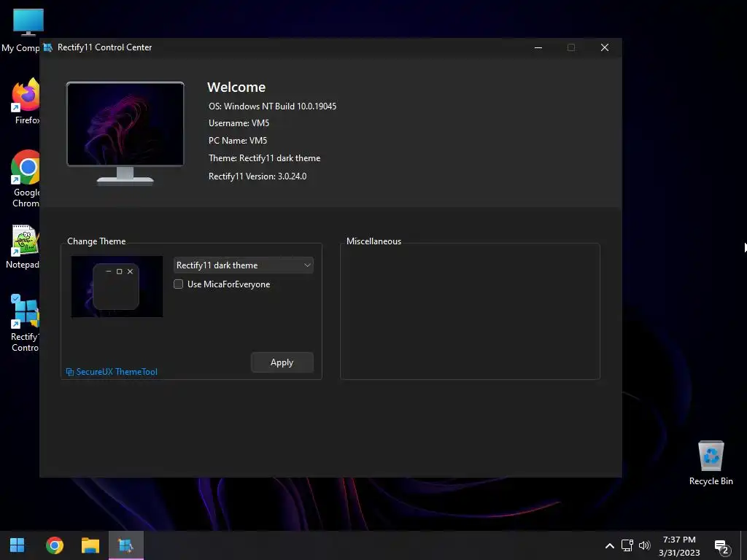Click the PC Name: VM5 text

point(238,141)
